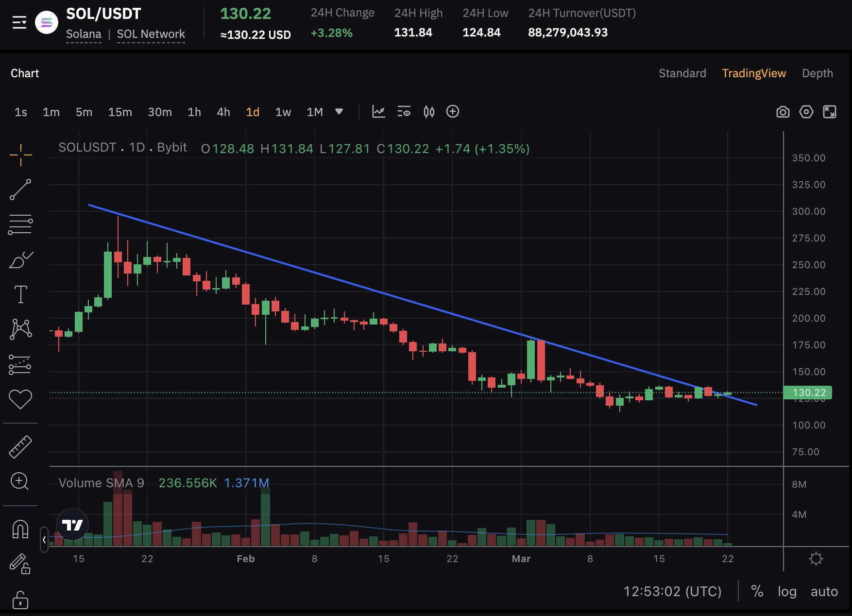Click the 24H Turnover value 88,279,043.93
The width and height of the screenshot is (852, 616).
pos(568,33)
